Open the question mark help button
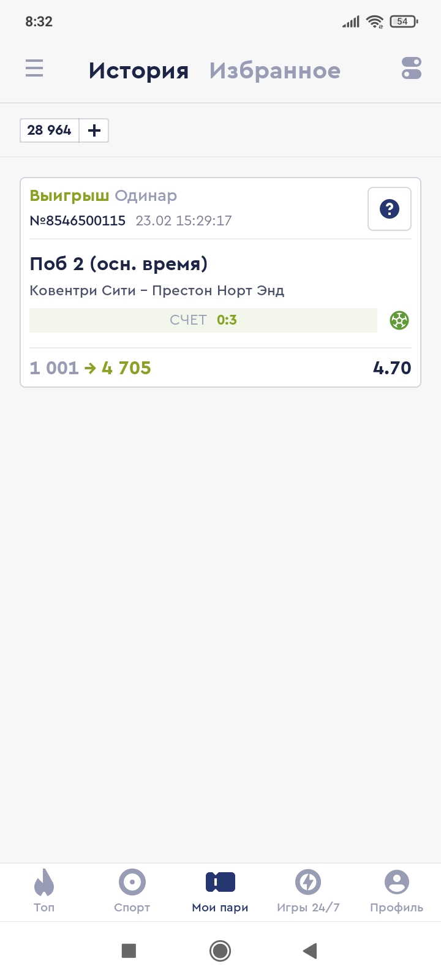Viewport: 441px width, 980px height. click(390, 209)
